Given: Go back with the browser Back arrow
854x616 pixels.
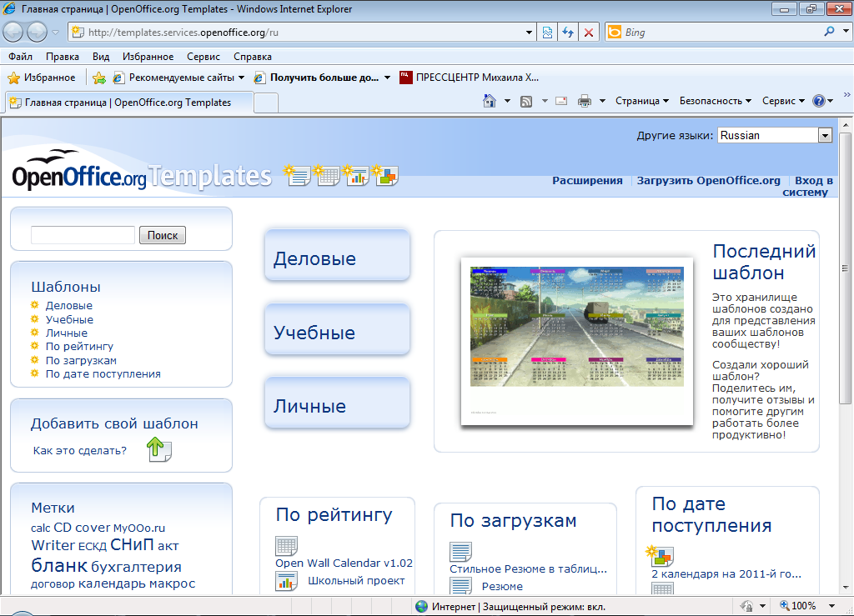Looking at the screenshot, I should pyautogui.click(x=13, y=33).
